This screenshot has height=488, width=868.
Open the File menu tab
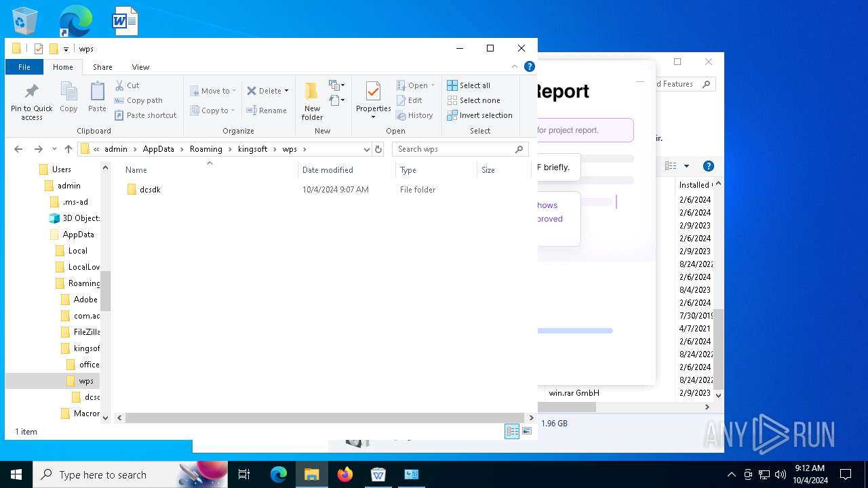pos(24,67)
